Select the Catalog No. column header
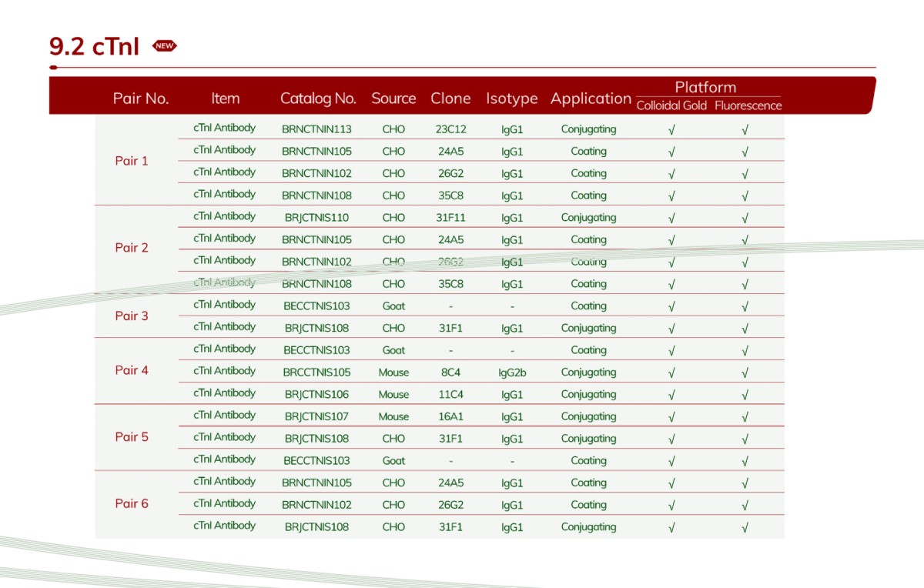924x588 pixels. pos(318,99)
